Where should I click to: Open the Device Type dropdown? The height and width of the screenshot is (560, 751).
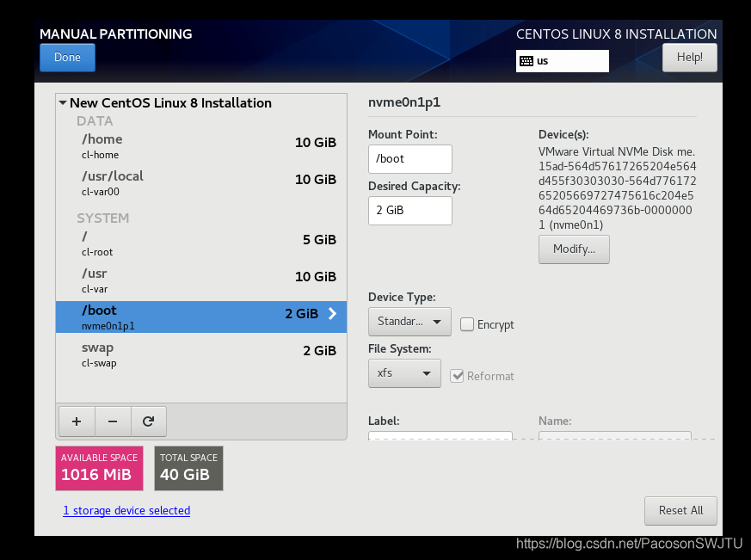click(x=409, y=322)
